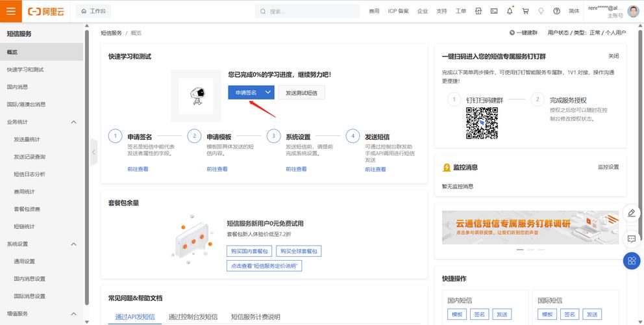Click the user avatar picture
The width and height of the screenshot is (644, 325).
634,11
